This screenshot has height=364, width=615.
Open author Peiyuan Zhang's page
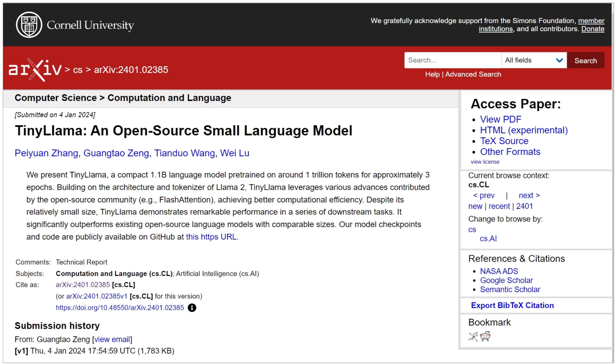46,153
